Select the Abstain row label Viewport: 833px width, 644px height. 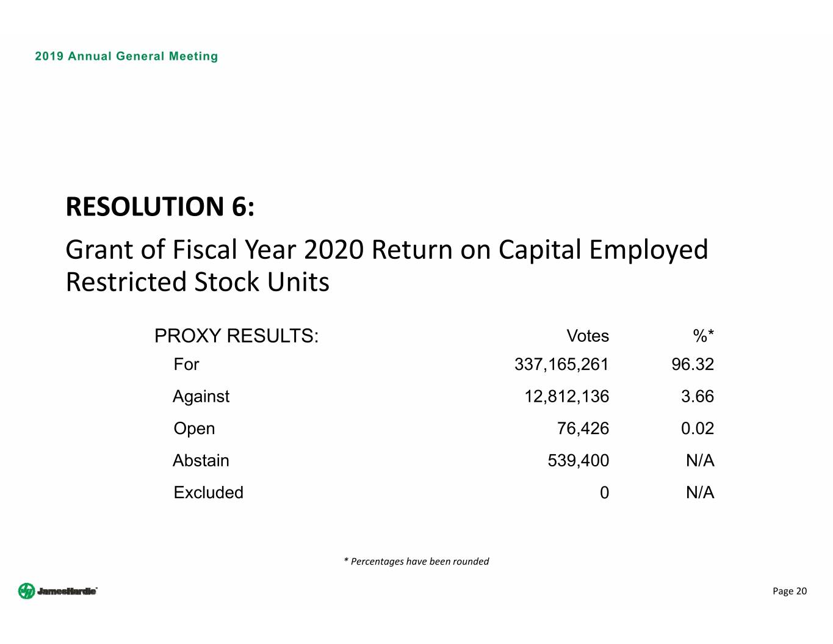pyautogui.click(x=201, y=461)
